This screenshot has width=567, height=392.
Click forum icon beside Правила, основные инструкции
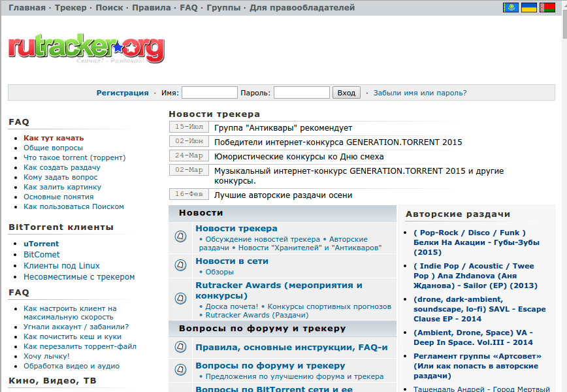[x=180, y=347]
